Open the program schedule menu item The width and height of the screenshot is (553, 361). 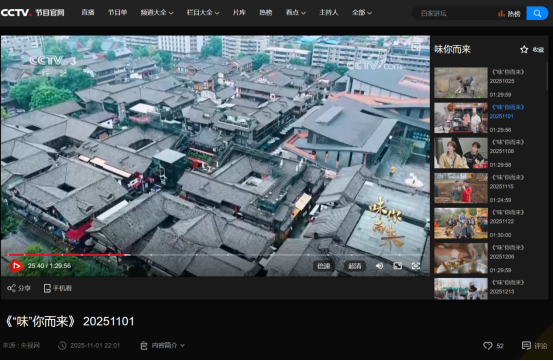[x=117, y=13]
